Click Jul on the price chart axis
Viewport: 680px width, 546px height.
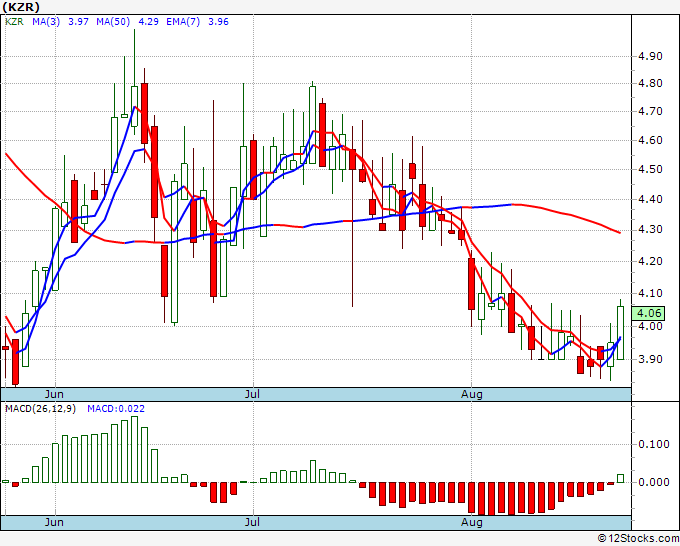pos(252,394)
